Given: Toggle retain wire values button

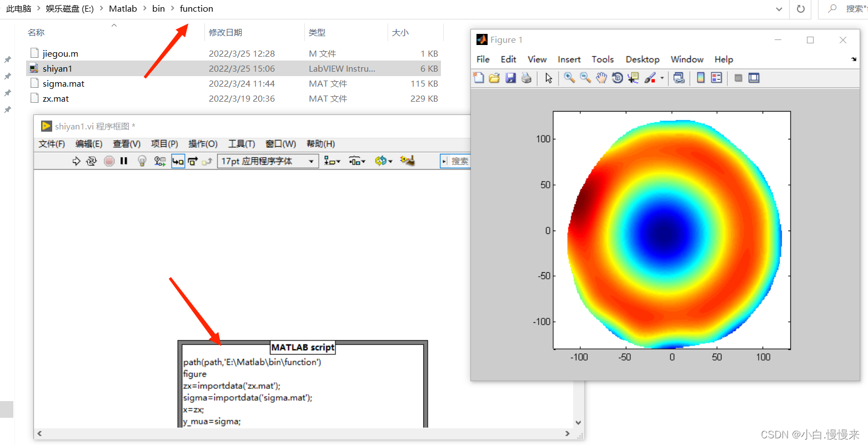Looking at the screenshot, I should (160, 161).
